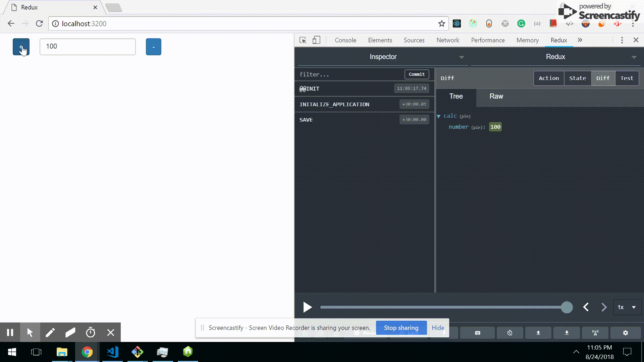Select the State view tab
This screenshot has height=362, width=644.
[x=577, y=78]
